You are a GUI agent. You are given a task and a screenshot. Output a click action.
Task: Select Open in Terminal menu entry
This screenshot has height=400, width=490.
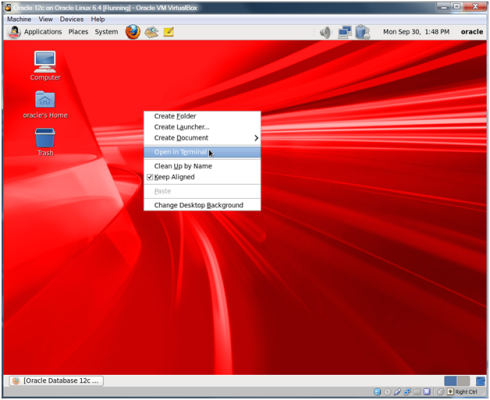(202, 152)
